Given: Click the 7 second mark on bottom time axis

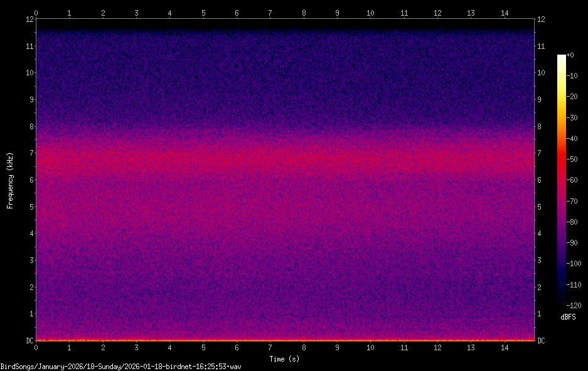Looking at the screenshot, I should coord(270,348).
